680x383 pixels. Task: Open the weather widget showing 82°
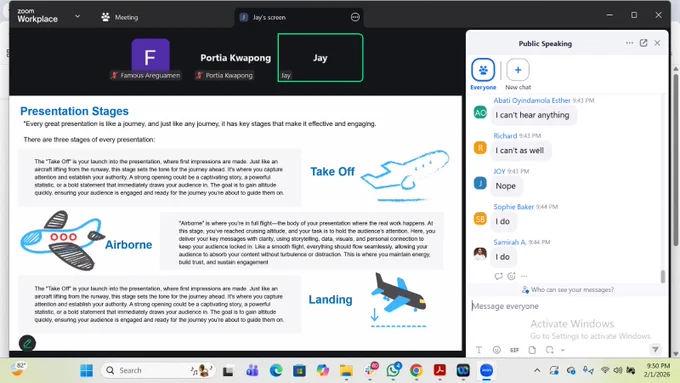pos(18,370)
